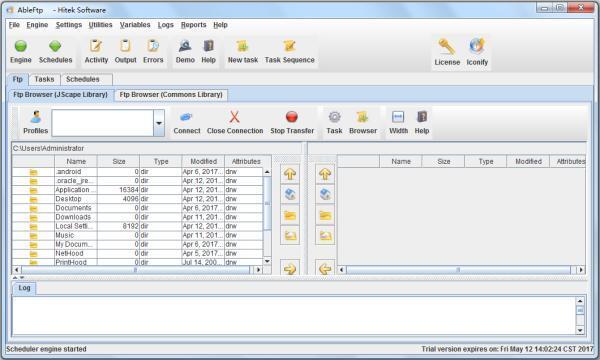
Task: Click the green Engine toolbar icon
Action: (x=21, y=46)
